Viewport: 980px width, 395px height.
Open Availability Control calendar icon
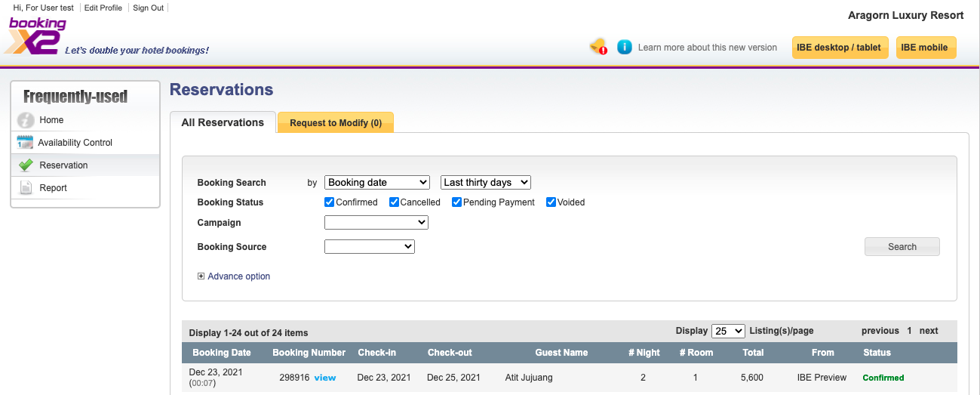click(26, 143)
